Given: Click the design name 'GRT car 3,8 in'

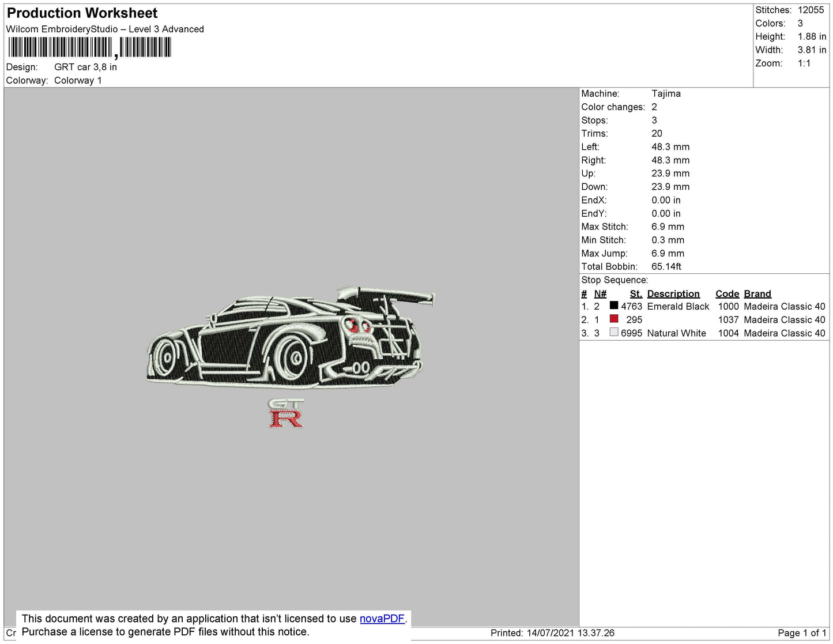Looking at the screenshot, I should (x=85, y=67).
